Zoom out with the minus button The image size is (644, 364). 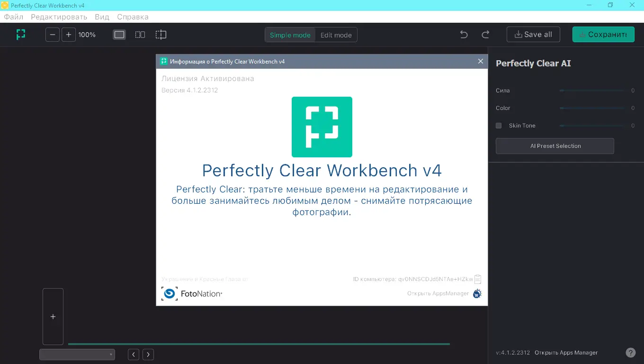click(53, 35)
